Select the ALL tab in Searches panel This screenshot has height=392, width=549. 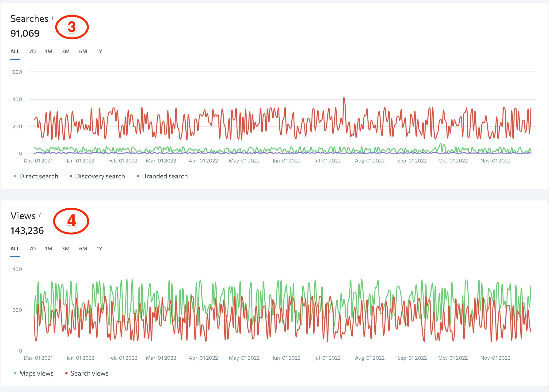click(x=15, y=51)
